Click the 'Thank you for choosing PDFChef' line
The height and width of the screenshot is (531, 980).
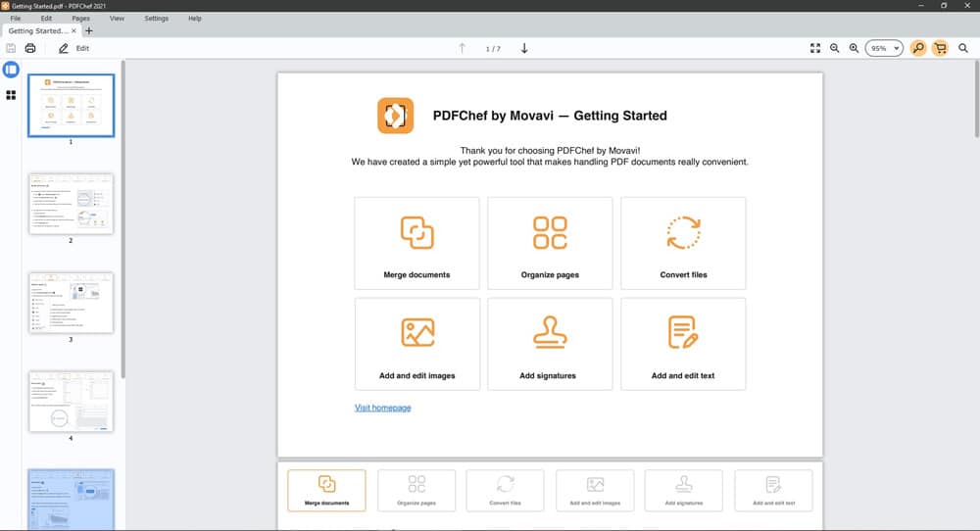(550, 151)
